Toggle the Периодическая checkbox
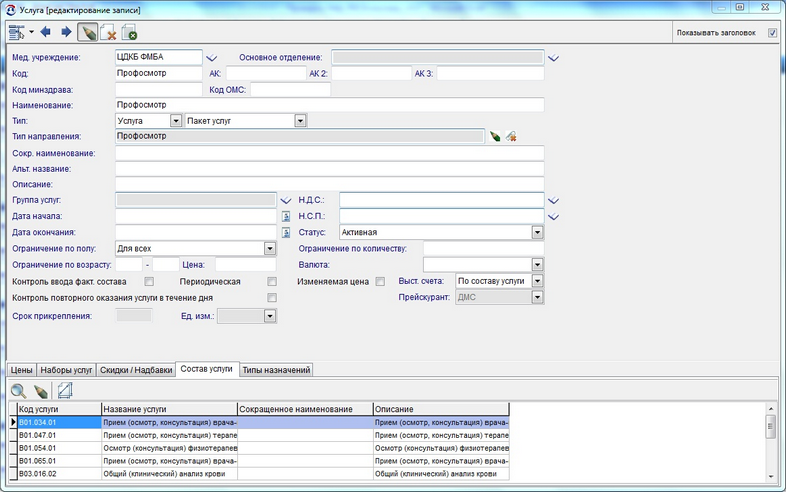Image resolution: width=786 pixels, height=492 pixels. click(x=272, y=282)
